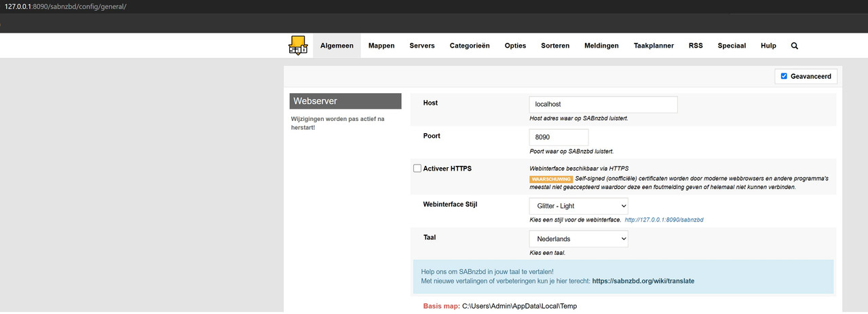Enable the Activeer HTTPS checkbox
This screenshot has width=868, height=314.
click(x=417, y=169)
